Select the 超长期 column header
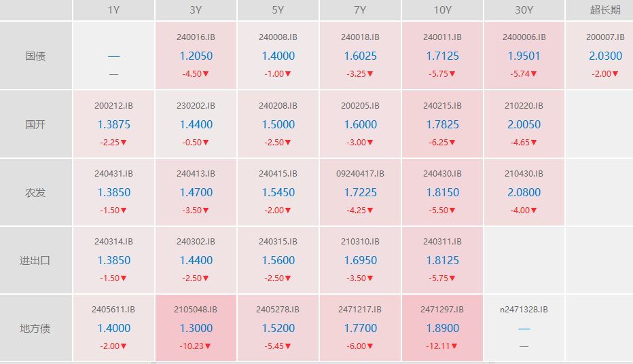 (604, 10)
